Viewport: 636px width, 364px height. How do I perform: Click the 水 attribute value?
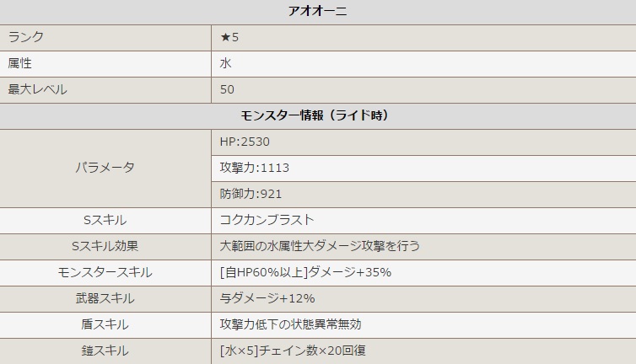(x=225, y=63)
